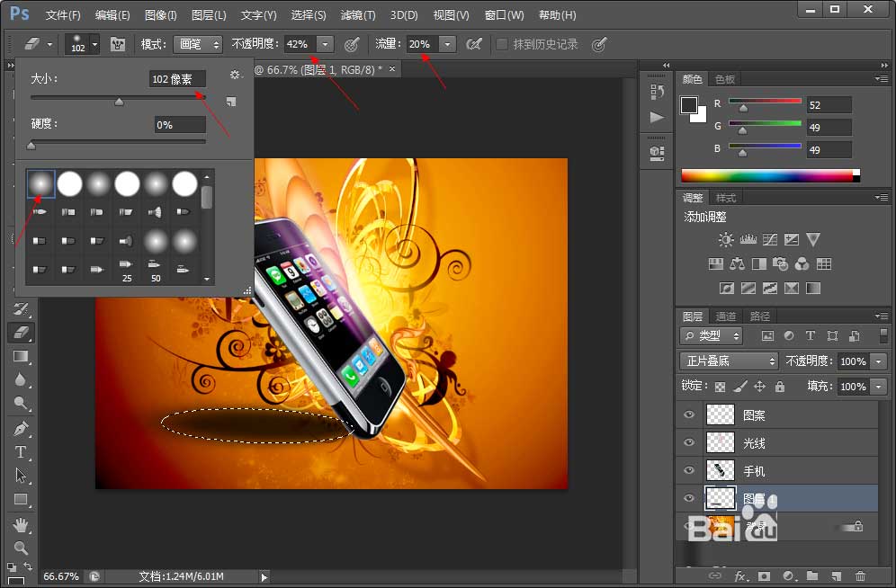The width and height of the screenshot is (896, 588).
Task: Click the 硬度 value field showing 0%
Action: pyautogui.click(x=180, y=124)
